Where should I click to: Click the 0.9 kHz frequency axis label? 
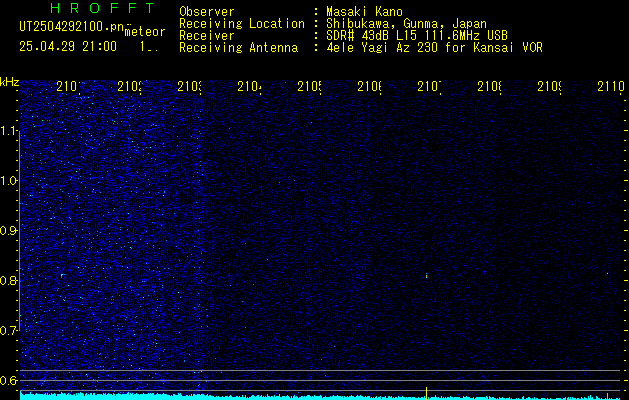tap(9, 231)
